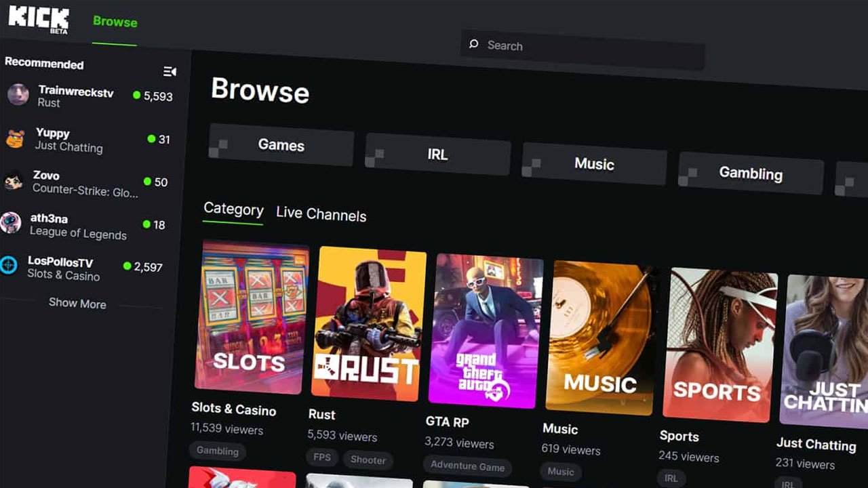Image resolution: width=868 pixels, height=488 pixels.
Task: Click 'Slots & Casino' under LosPollosTV
Action: tap(64, 275)
